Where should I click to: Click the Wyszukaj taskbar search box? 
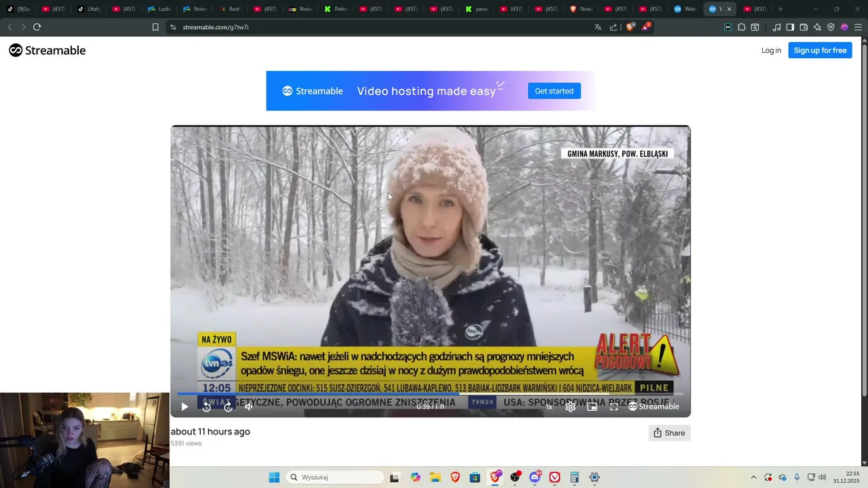pyautogui.click(x=335, y=477)
